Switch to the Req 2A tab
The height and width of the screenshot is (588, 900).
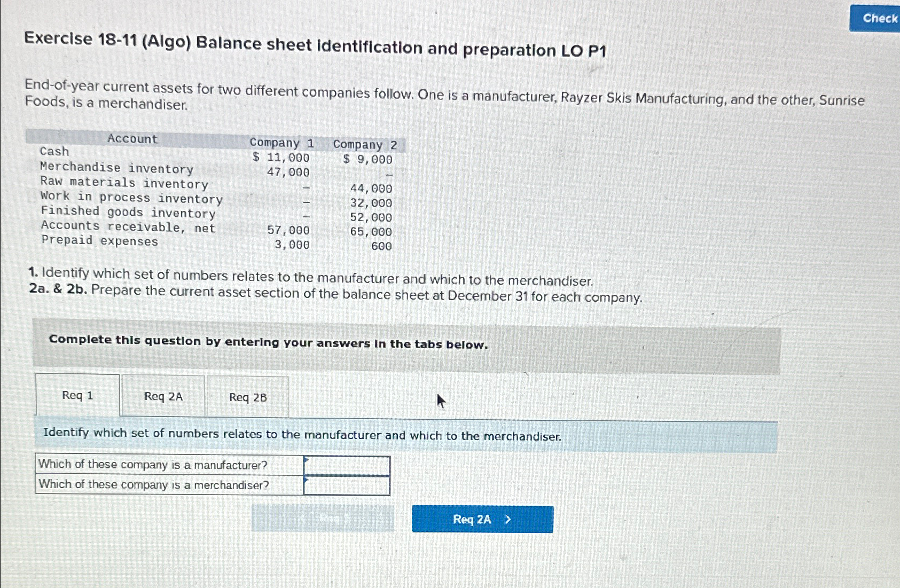tap(162, 397)
